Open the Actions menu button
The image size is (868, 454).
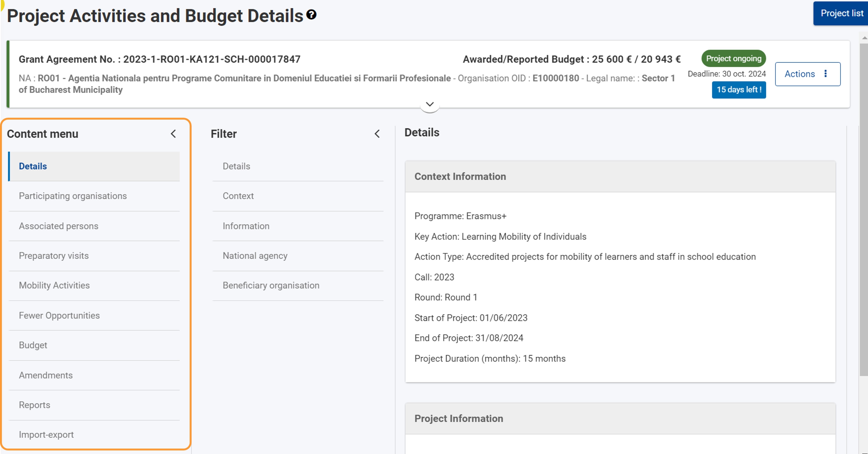[x=807, y=74]
